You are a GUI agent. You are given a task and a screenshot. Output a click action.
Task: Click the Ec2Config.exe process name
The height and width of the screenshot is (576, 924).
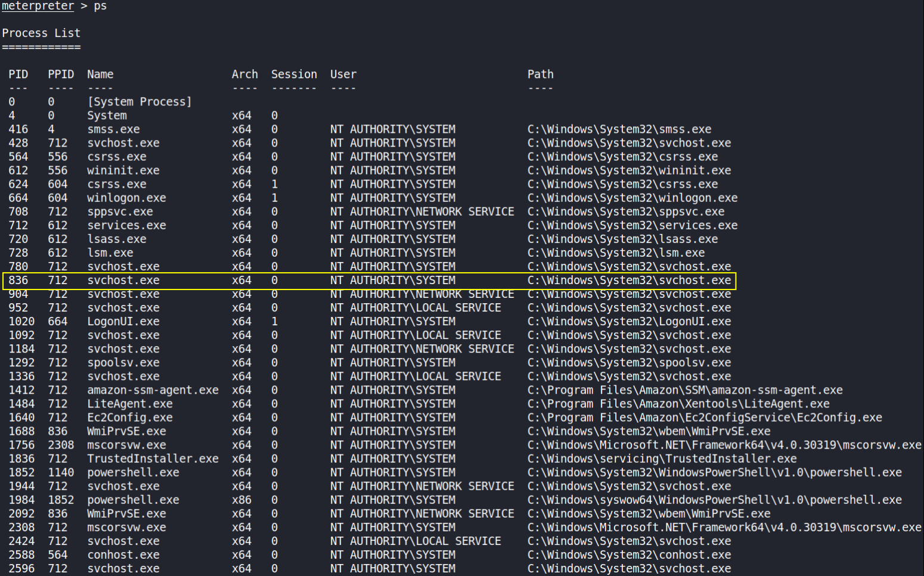130,418
